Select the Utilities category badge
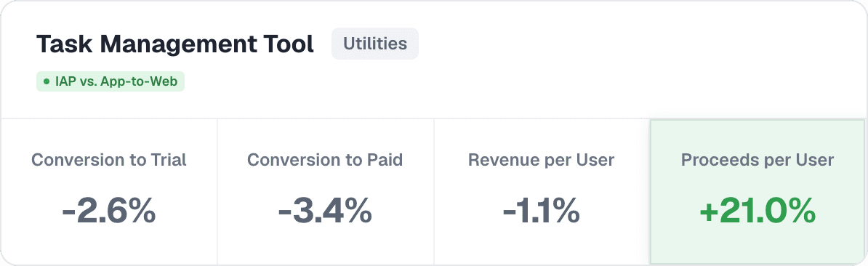The width and height of the screenshot is (868, 266). (375, 44)
